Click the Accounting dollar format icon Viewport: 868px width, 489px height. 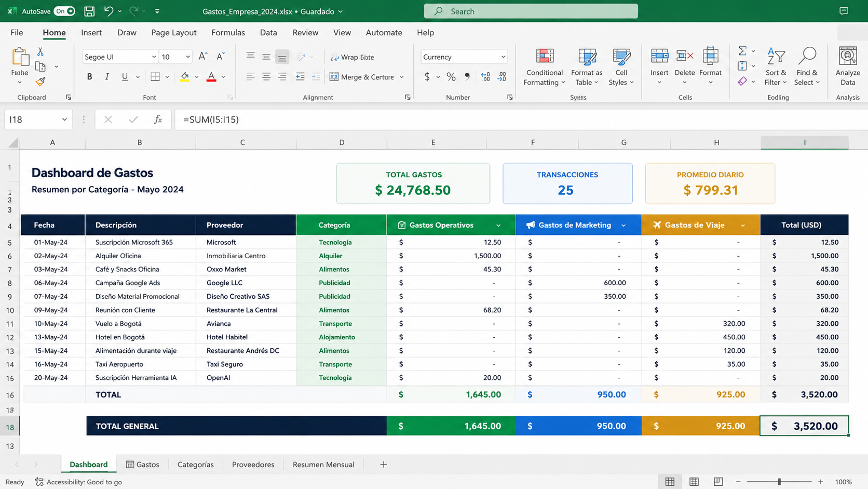pyautogui.click(x=427, y=77)
